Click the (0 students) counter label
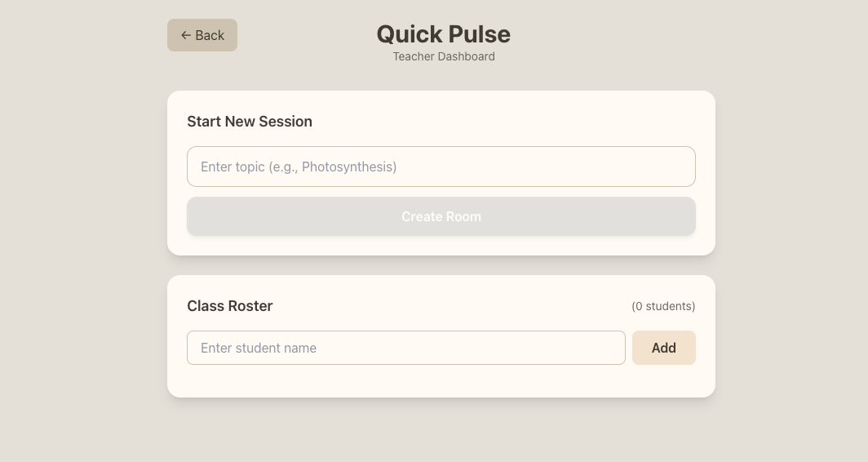Viewport: 868px width, 462px height. click(x=663, y=306)
